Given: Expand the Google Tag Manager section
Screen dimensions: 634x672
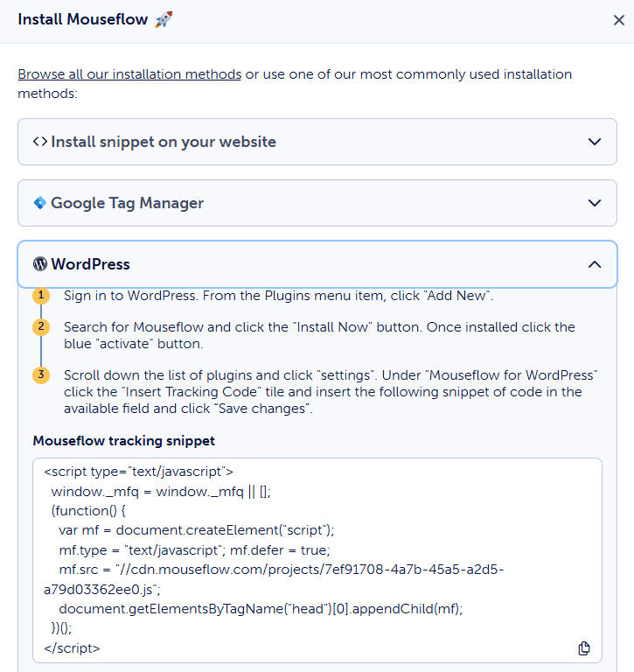Looking at the screenshot, I should [x=317, y=203].
